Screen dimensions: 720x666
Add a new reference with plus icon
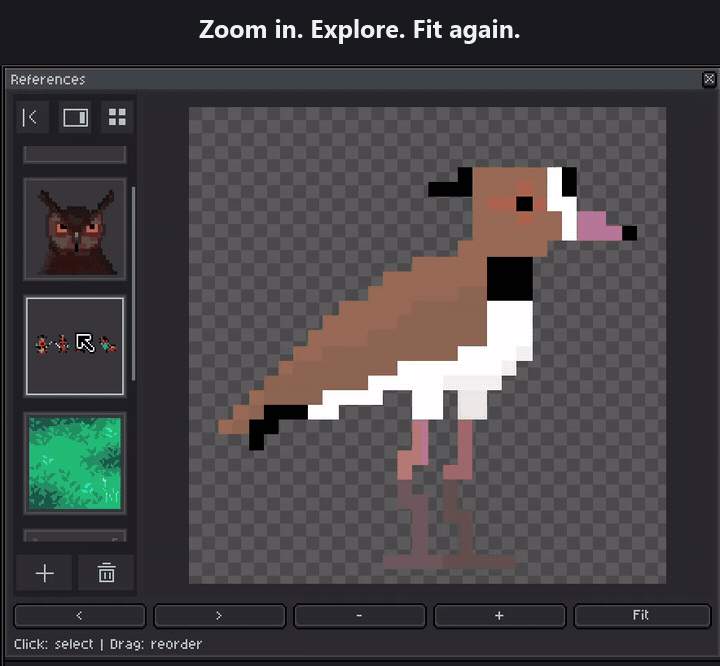tap(44, 573)
